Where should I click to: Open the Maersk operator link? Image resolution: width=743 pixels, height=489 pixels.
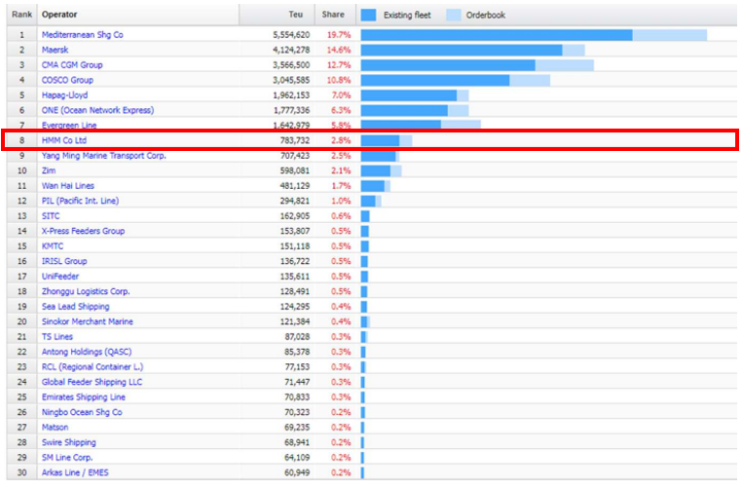click(55, 50)
